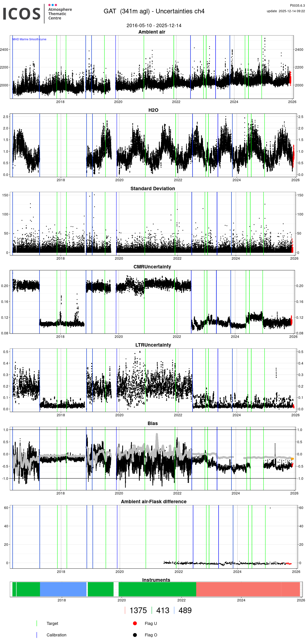Click the green Target legend line marker
The height and width of the screenshot is (644, 308).
pyautogui.click(x=37, y=623)
